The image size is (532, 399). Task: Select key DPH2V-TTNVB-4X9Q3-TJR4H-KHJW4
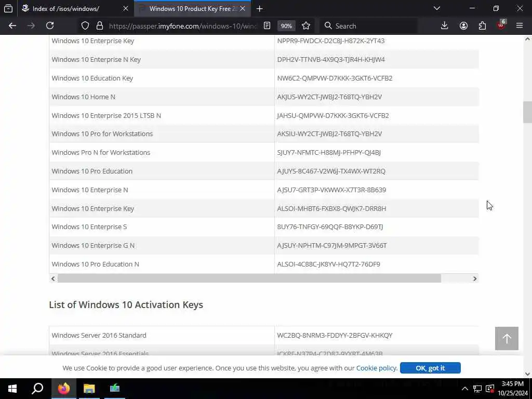[331, 59]
